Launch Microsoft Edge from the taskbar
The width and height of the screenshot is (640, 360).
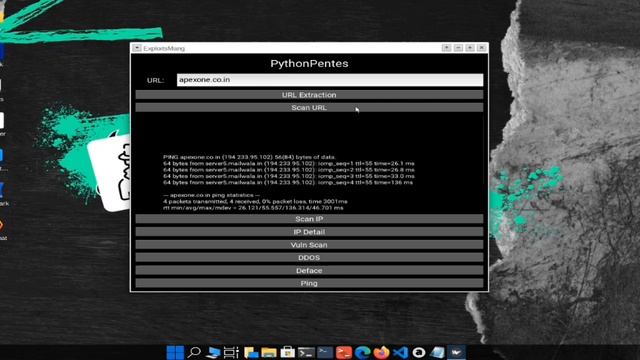click(362, 352)
